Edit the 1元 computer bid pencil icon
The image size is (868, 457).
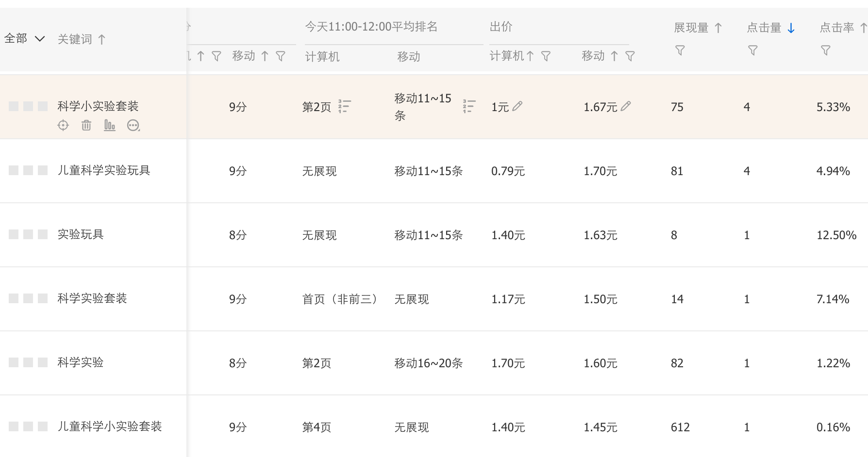[x=517, y=106]
